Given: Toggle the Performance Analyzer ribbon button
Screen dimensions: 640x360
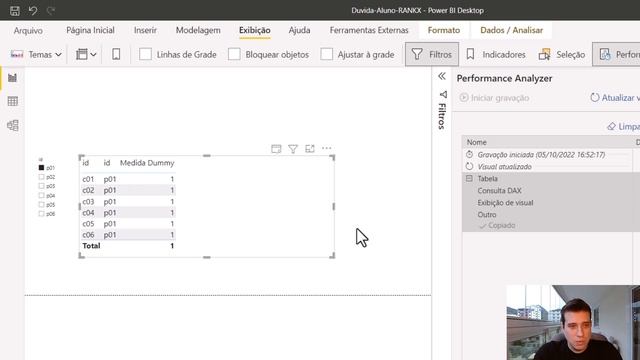Looking at the screenshot, I should [x=616, y=54].
